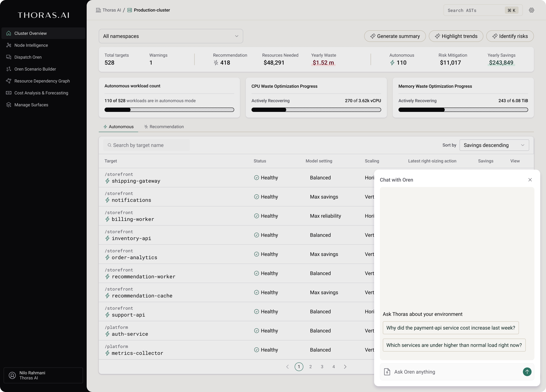Click the Thoras AI organization breadcrumb

point(108,10)
